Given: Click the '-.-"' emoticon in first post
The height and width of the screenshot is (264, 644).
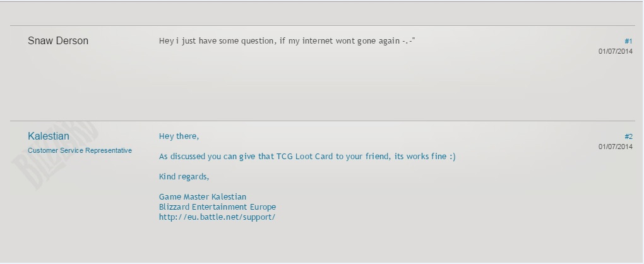Looking at the screenshot, I should point(408,40).
